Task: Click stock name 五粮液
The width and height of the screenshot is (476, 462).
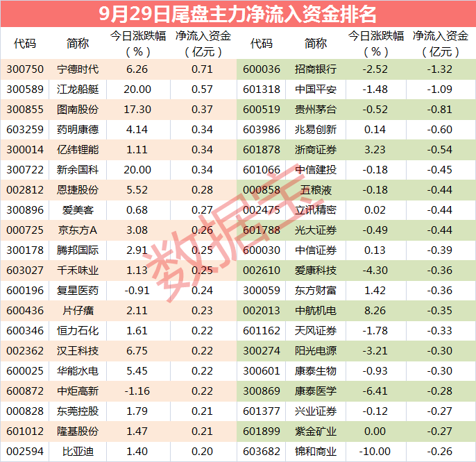Action: [x=316, y=189]
